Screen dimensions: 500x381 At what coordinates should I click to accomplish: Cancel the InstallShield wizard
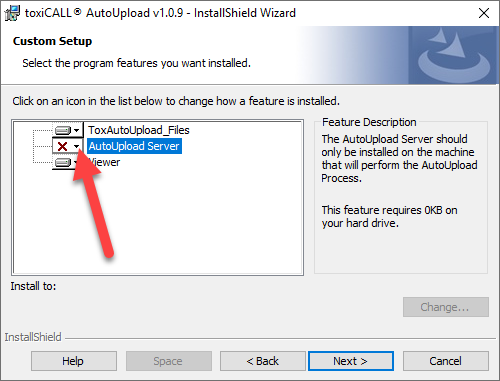(x=446, y=361)
